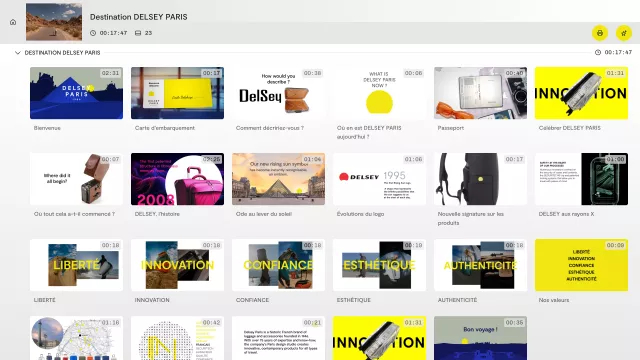Viewport: 640px width, 360px height.
Task: Collapse the DESTINATION DELSEY PARIS section
Action: point(18,53)
